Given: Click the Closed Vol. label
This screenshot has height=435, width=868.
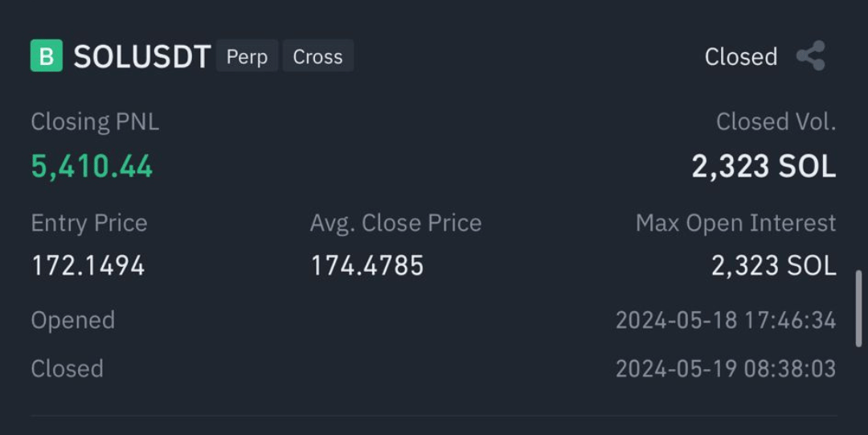Looking at the screenshot, I should point(776,122).
